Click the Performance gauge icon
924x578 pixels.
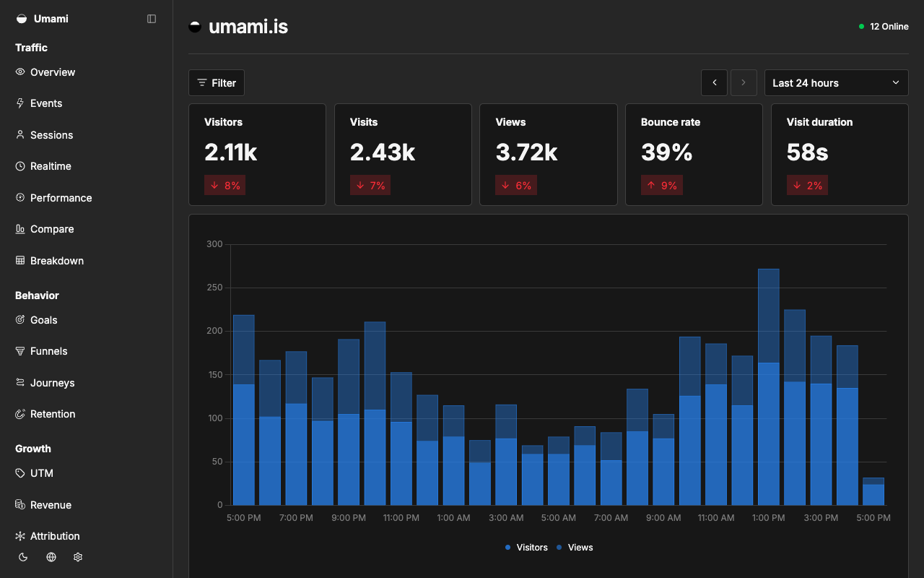[20, 198]
